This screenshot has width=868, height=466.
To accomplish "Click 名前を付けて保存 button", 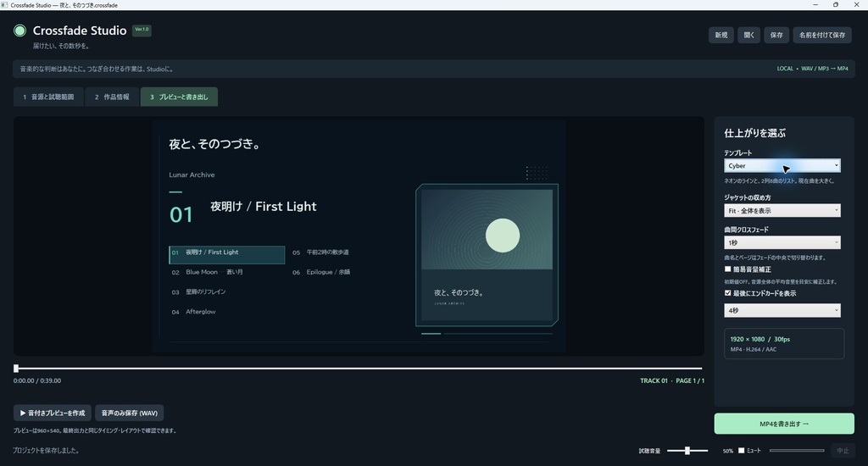I will 822,35.
